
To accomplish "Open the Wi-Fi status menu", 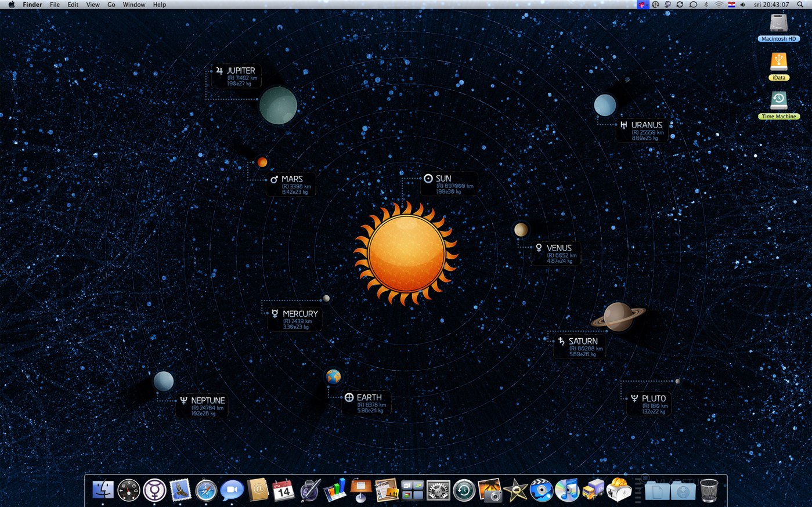I will point(719,5).
